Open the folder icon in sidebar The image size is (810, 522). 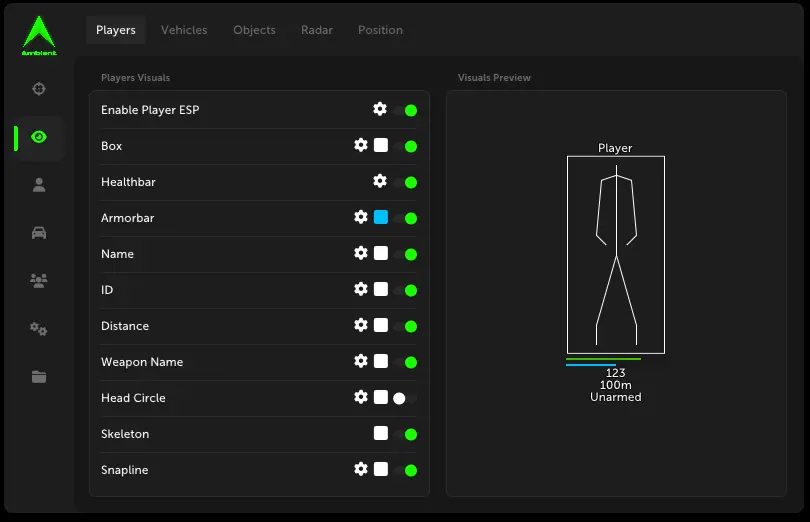tap(39, 377)
